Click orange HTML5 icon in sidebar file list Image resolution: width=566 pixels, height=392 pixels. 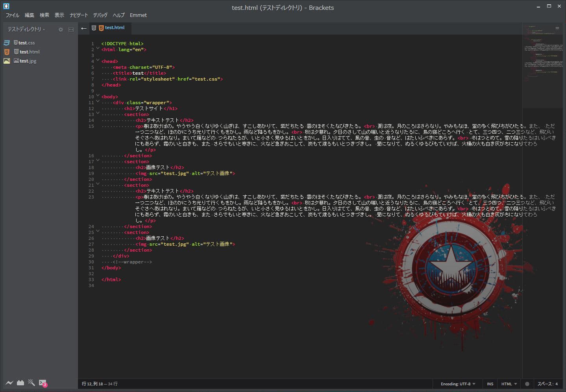(7, 52)
